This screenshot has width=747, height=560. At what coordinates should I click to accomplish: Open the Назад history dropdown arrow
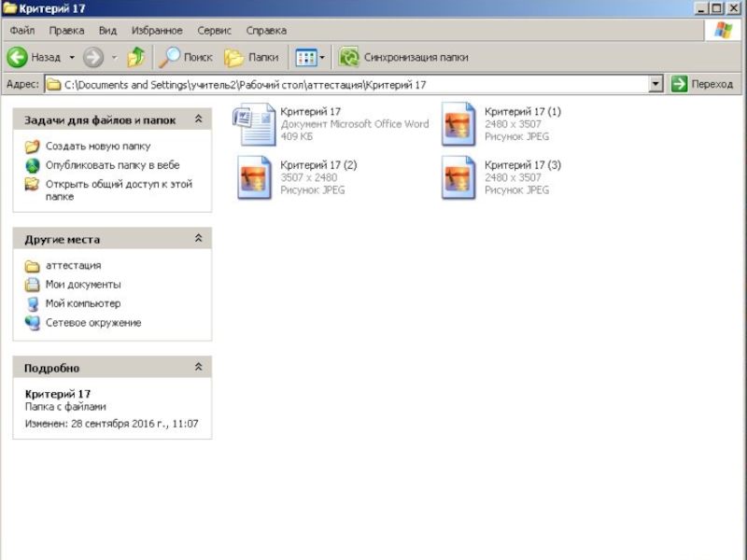(72, 57)
